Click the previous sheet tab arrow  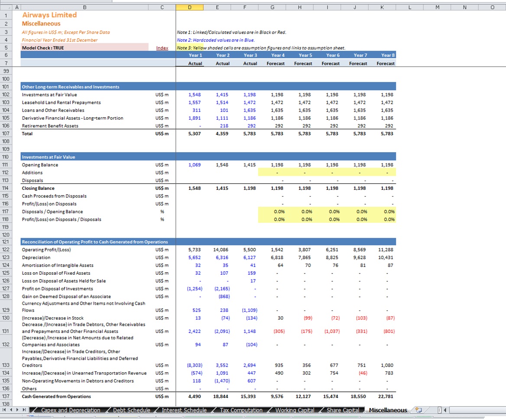coord(11,410)
